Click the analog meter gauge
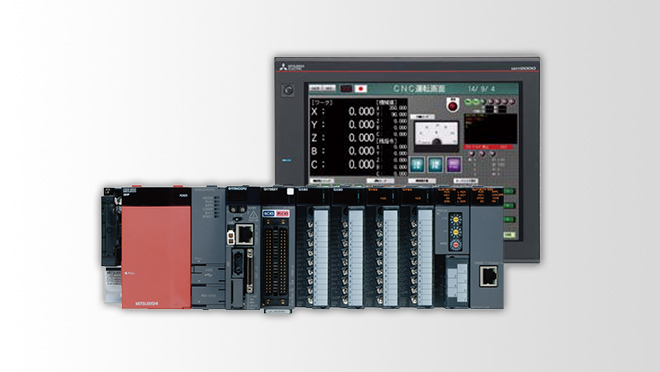This screenshot has height=372, width=660. 436,135
